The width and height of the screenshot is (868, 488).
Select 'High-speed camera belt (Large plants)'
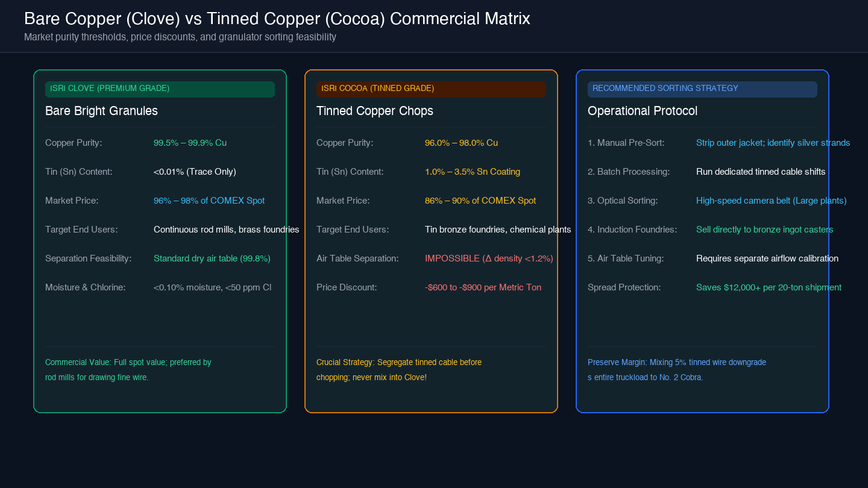pyautogui.click(x=772, y=201)
